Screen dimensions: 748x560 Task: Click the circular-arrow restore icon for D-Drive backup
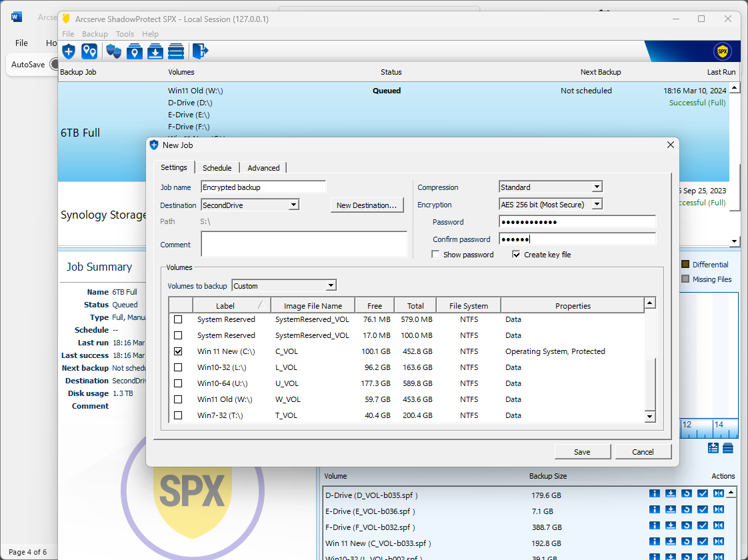pyautogui.click(x=687, y=494)
